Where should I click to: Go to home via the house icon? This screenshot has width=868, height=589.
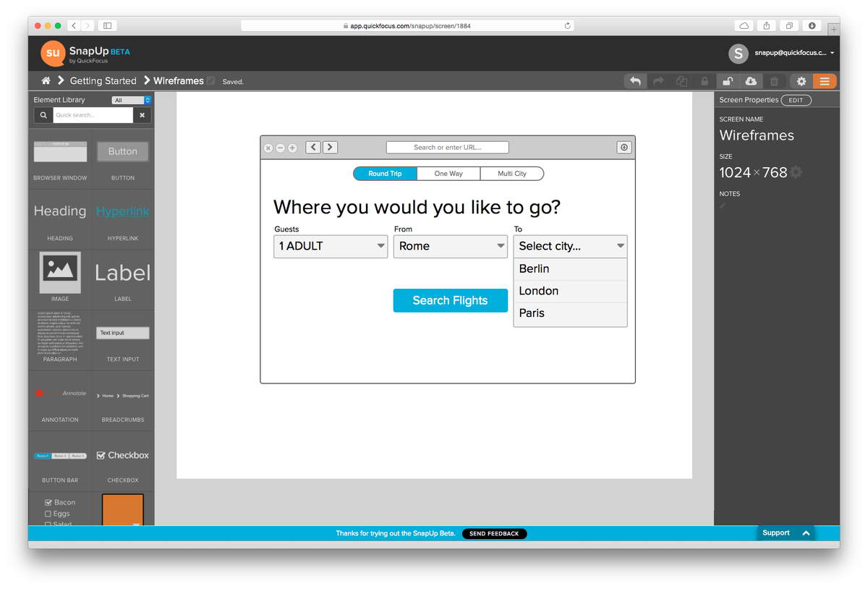coord(46,80)
